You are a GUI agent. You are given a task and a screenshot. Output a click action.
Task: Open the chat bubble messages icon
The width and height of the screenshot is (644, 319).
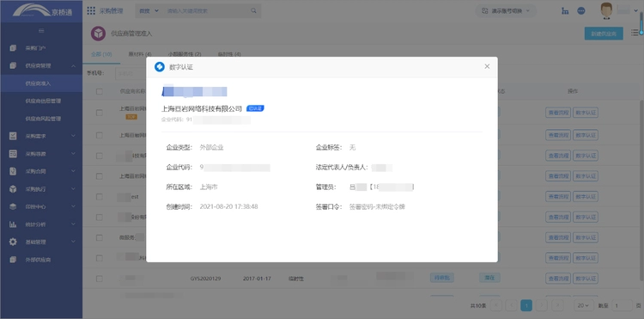coord(581,11)
